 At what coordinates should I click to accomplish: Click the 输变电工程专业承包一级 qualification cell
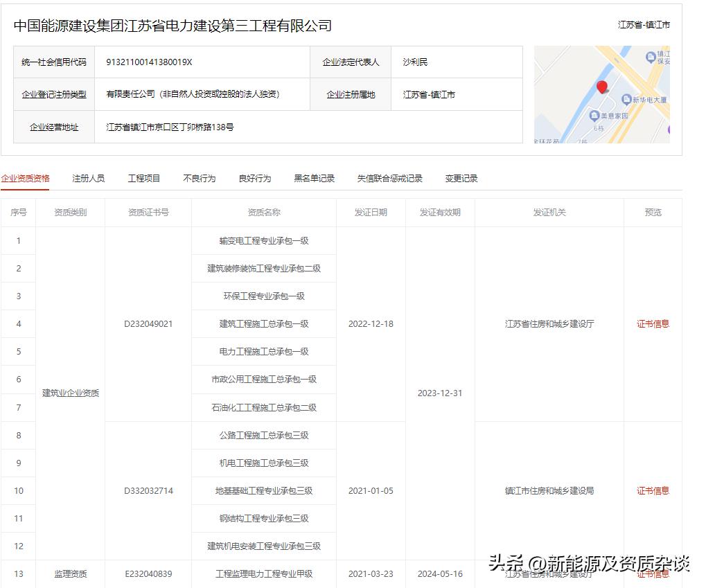[x=263, y=241]
